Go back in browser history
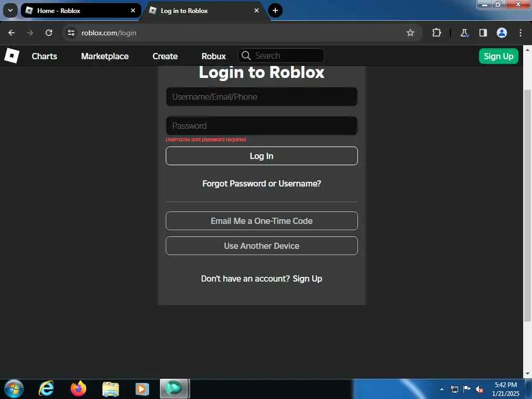The height and width of the screenshot is (399, 532). tap(11, 33)
